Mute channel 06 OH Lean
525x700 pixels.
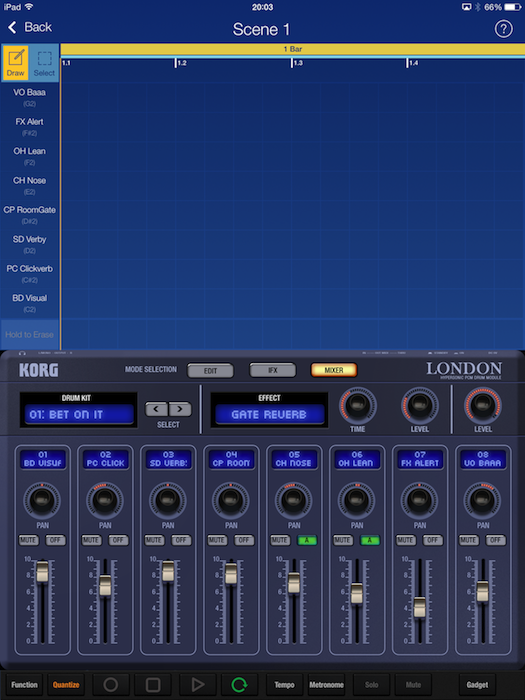[343, 540]
